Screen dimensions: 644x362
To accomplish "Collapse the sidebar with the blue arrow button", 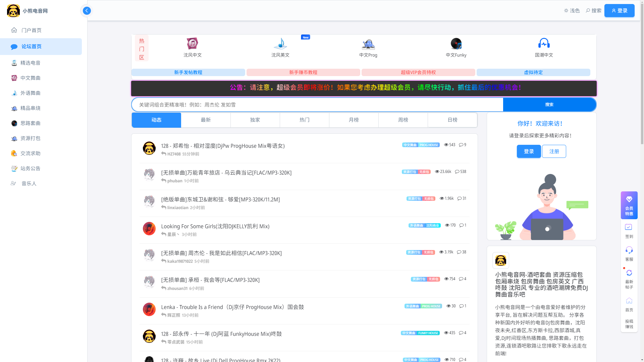I will (87, 11).
